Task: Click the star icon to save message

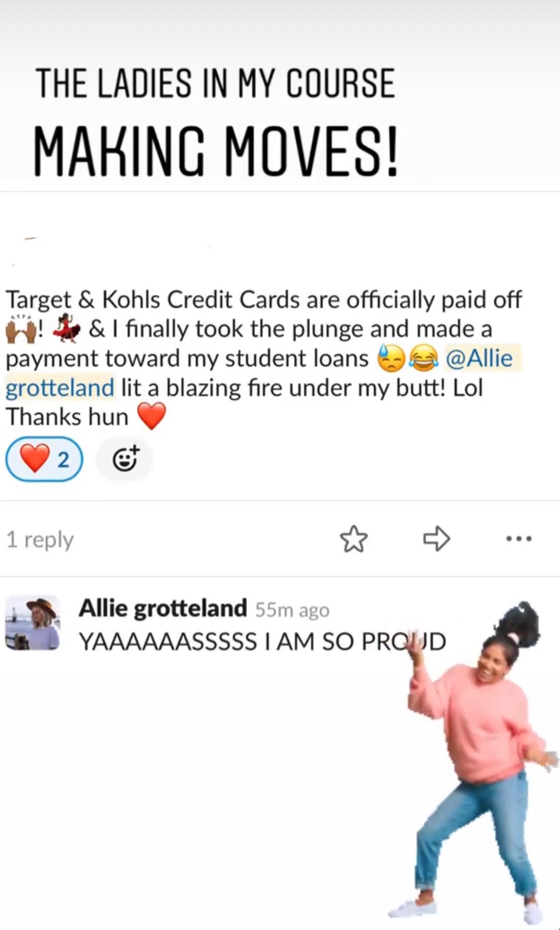Action: [x=354, y=540]
